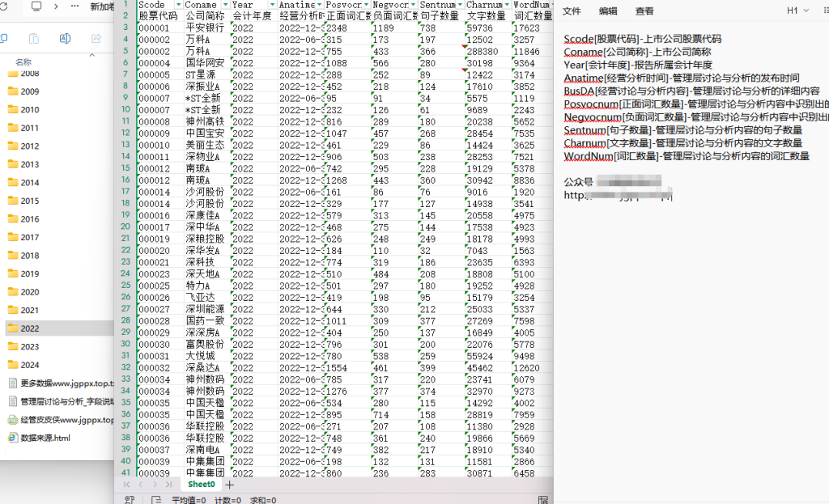829x504 pixels.
Task: Click the Rename icon in File Explorer
Action: pyautogui.click(x=65, y=38)
